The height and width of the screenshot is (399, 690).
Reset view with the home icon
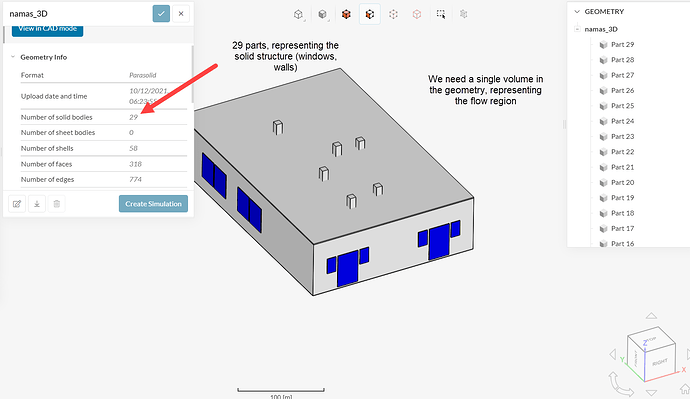pos(684,389)
